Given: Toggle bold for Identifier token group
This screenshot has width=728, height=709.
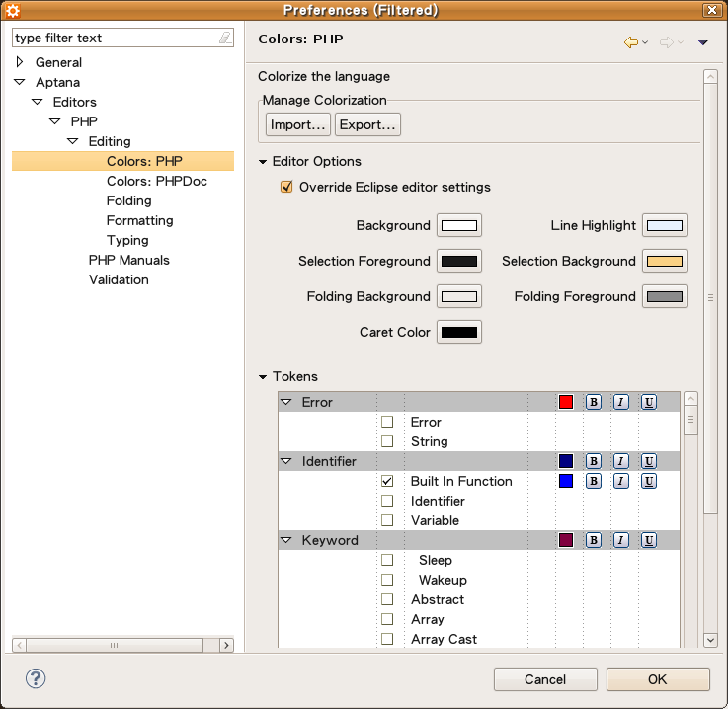Looking at the screenshot, I should [x=594, y=461].
